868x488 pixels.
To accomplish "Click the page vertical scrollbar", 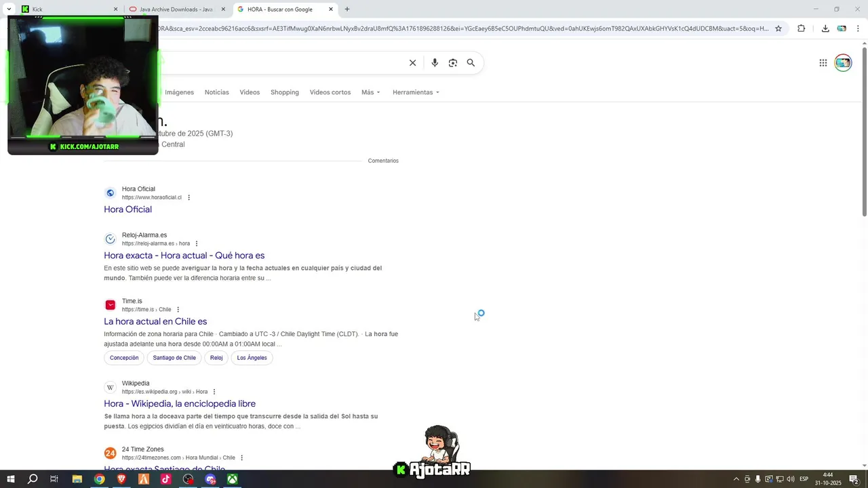I will click(865, 132).
